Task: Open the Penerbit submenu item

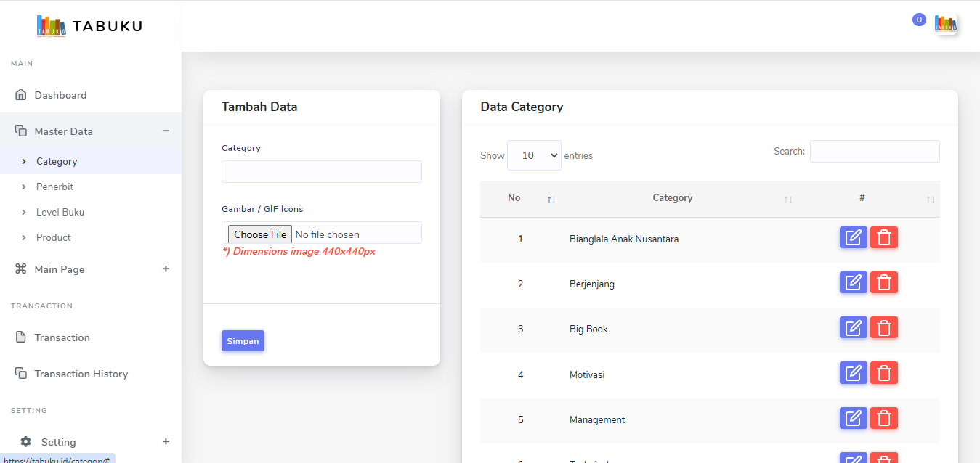Action: tap(55, 187)
